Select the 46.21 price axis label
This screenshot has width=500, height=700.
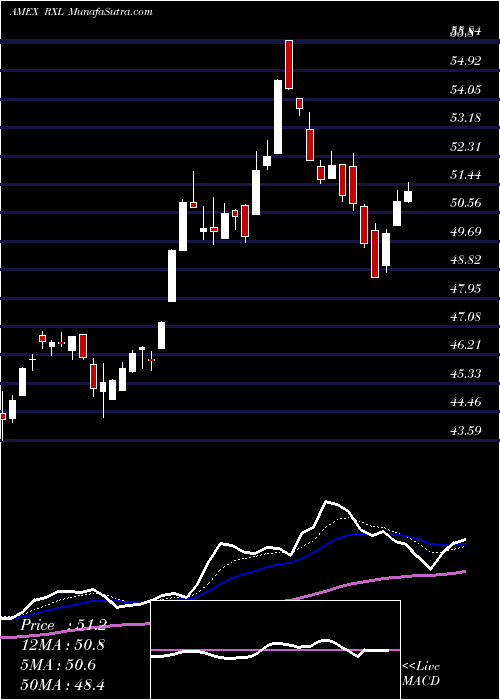pyautogui.click(x=466, y=345)
